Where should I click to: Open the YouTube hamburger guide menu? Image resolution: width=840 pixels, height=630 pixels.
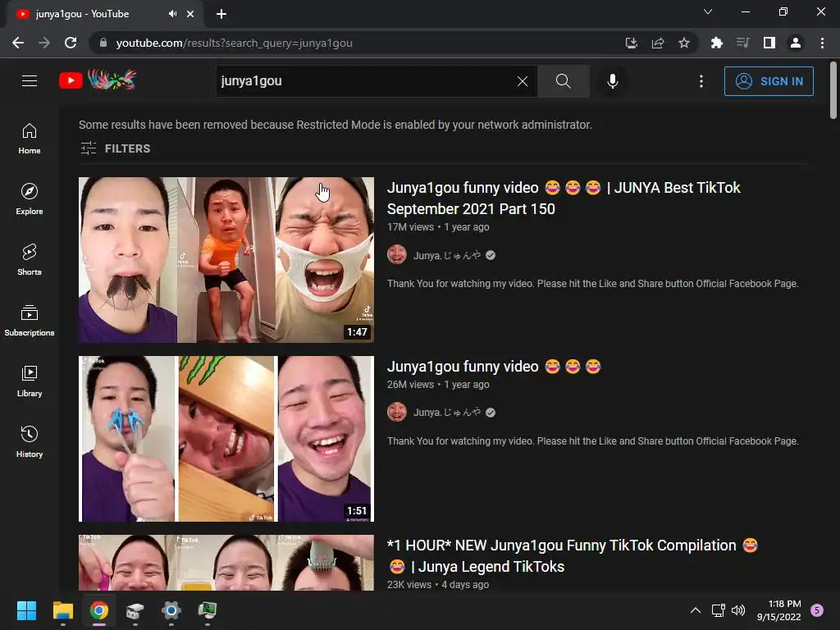30,81
